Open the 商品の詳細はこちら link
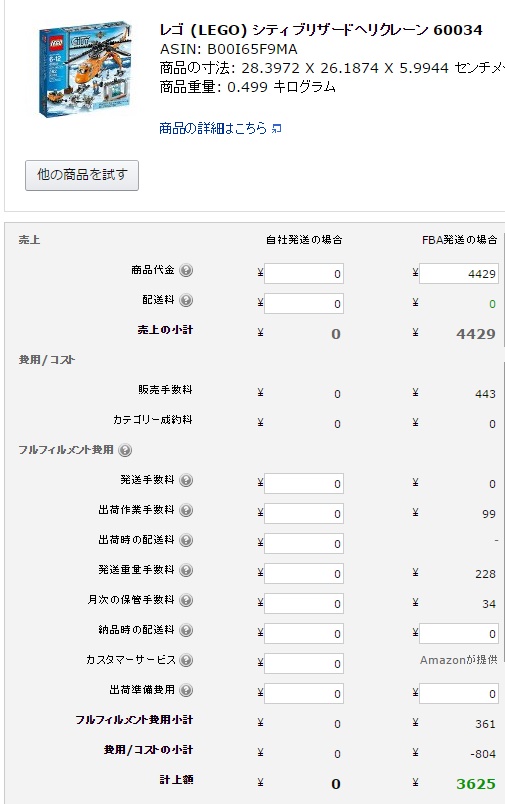This screenshot has height=804, width=505. click(x=213, y=128)
